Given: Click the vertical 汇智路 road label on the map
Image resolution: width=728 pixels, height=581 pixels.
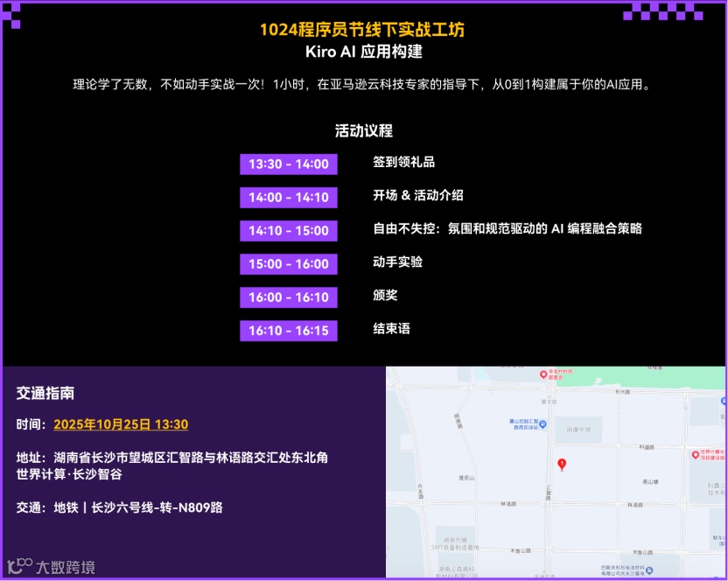Looking at the screenshot, I should (549, 493).
